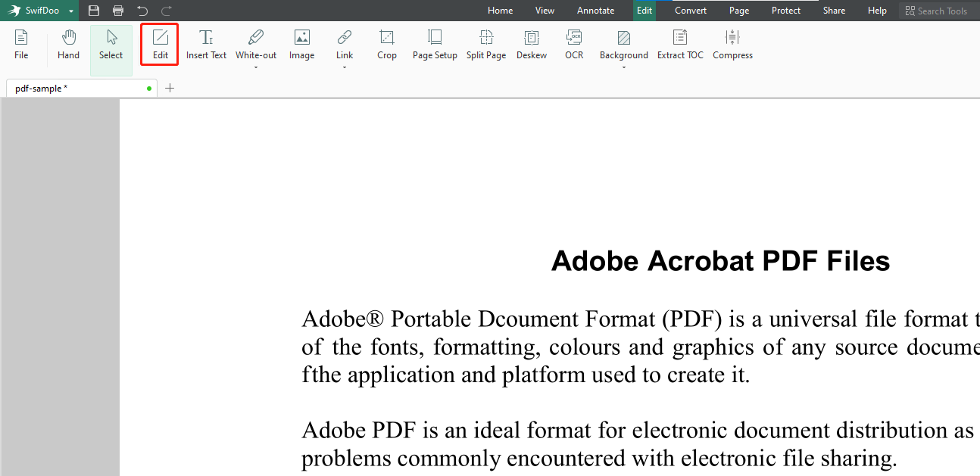Click the Background tool
The height and width of the screenshot is (476, 980).
click(624, 45)
